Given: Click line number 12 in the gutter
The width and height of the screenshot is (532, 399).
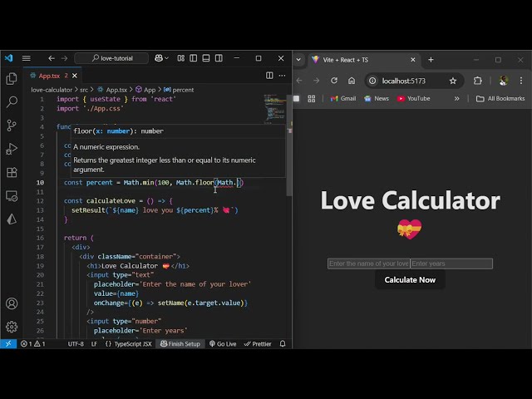Looking at the screenshot, I should pyautogui.click(x=40, y=201).
